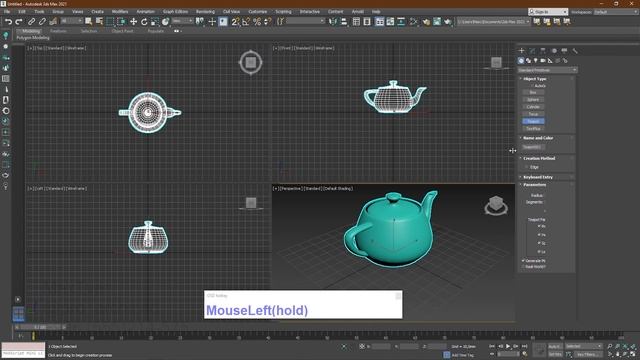Click the Play Animation button
The width and height of the screenshot is (640, 360).
(508, 346)
